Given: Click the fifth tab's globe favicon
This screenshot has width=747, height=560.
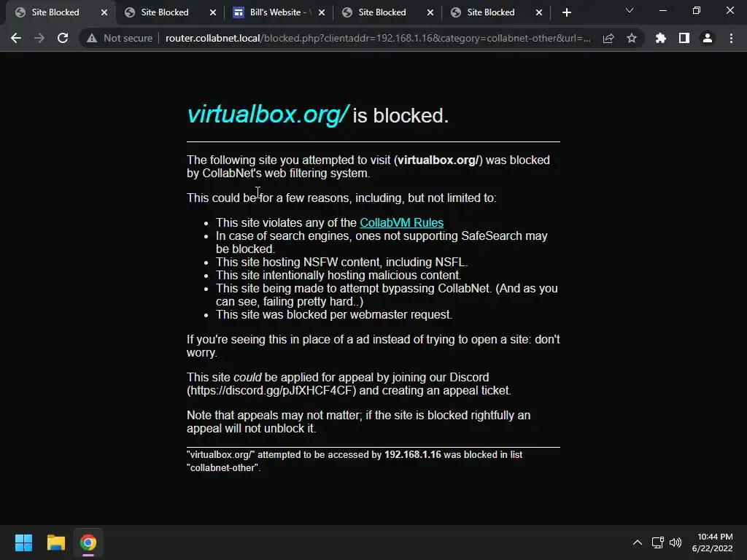Looking at the screenshot, I should tap(456, 12).
